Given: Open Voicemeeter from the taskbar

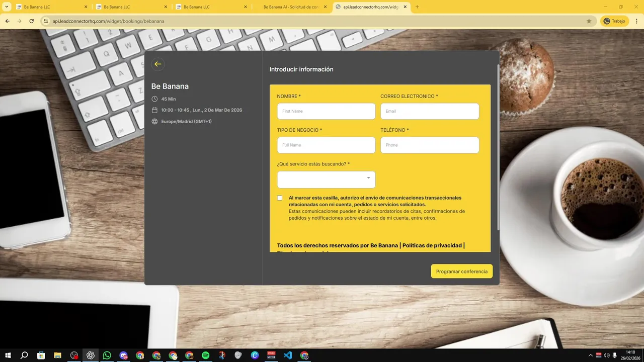Looking at the screenshot, I should pos(271,355).
